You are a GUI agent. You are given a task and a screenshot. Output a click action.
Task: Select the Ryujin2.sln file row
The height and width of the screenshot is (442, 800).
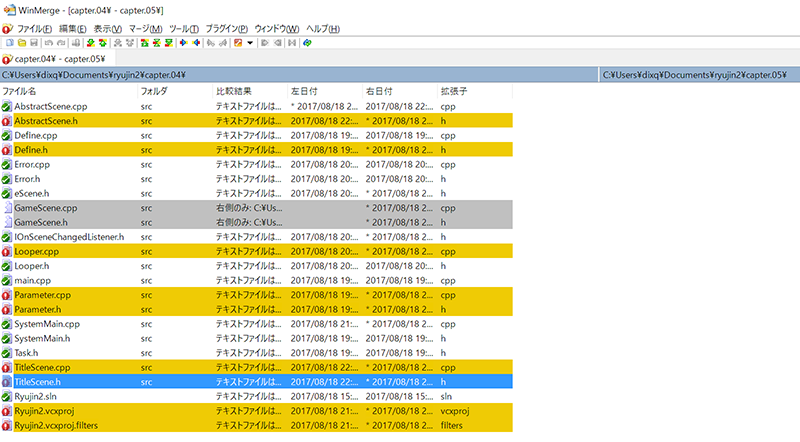pyautogui.click(x=256, y=396)
